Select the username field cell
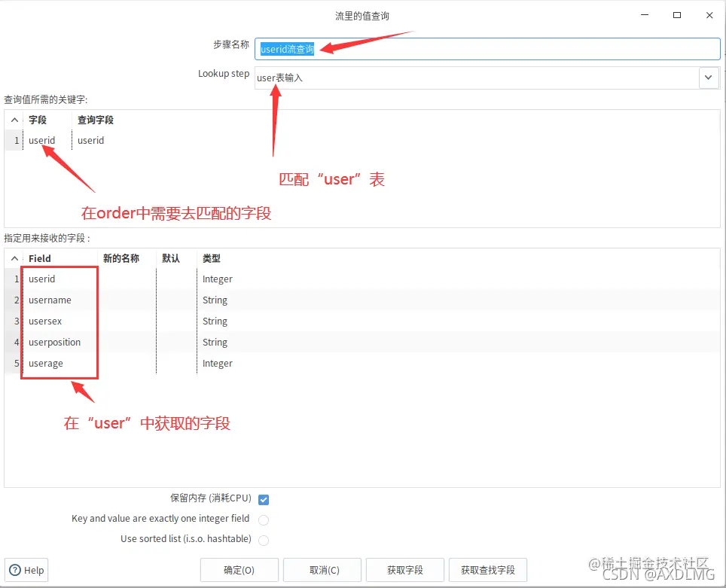This screenshot has width=726, height=588. point(59,300)
